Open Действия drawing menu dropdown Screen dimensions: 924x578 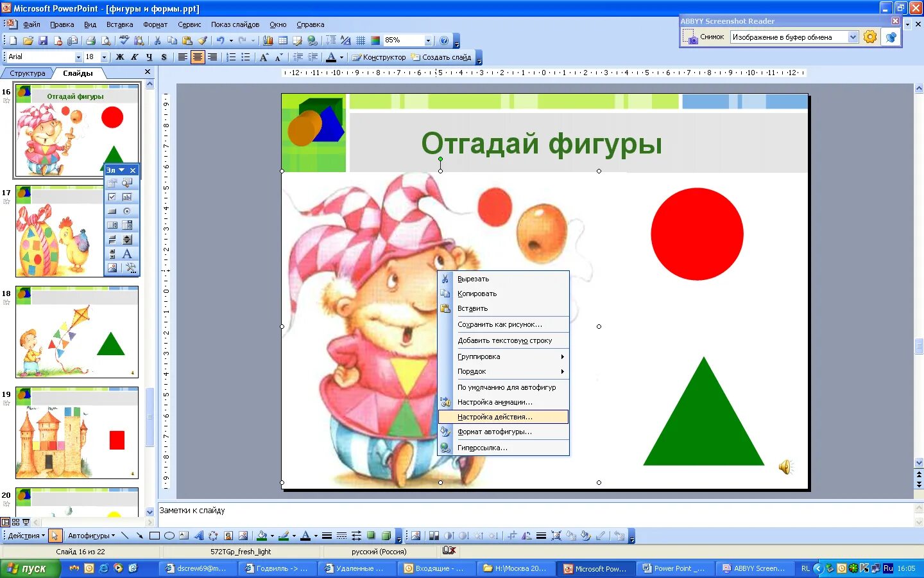(x=26, y=536)
